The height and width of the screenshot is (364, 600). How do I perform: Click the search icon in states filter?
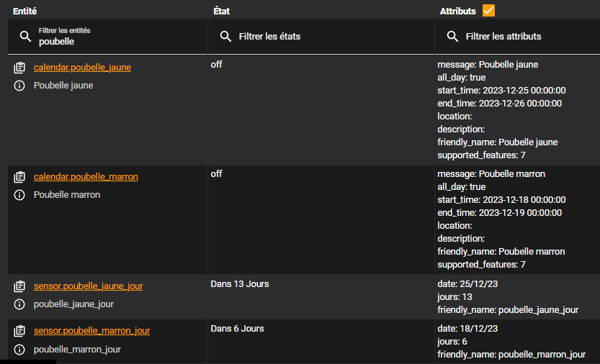(225, 37)
